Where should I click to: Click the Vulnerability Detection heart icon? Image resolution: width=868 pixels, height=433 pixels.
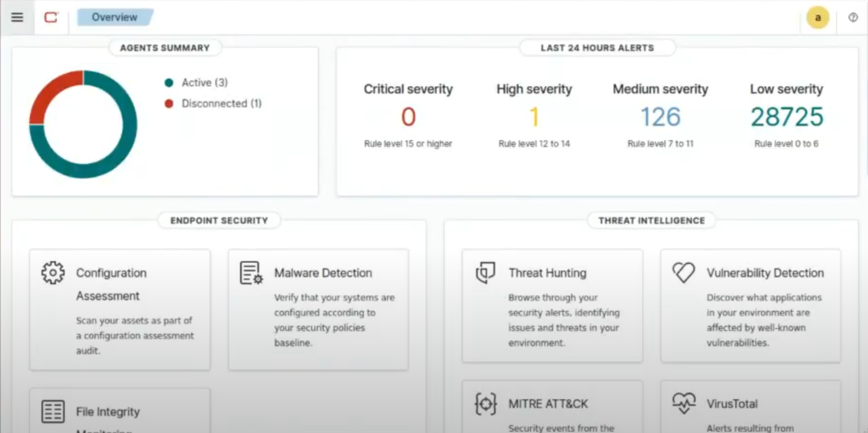tap(683, 272)
